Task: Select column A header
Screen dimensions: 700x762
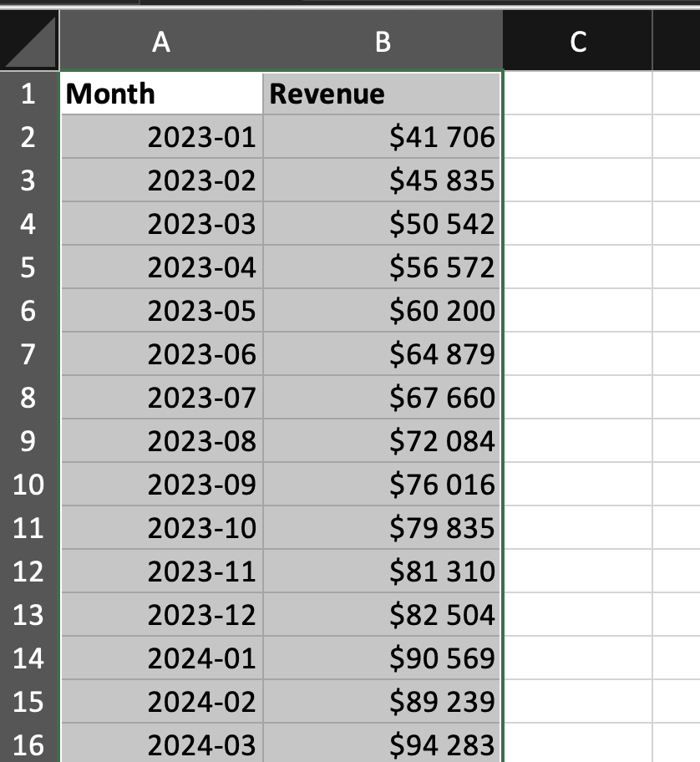Action: (x=161, y=42)
